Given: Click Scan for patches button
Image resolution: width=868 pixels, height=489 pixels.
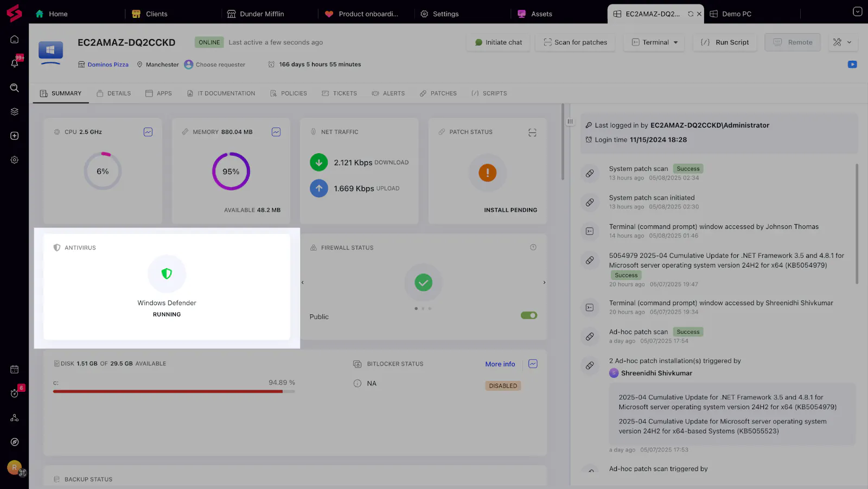Looking at the screenshot, I should point(575,42).
